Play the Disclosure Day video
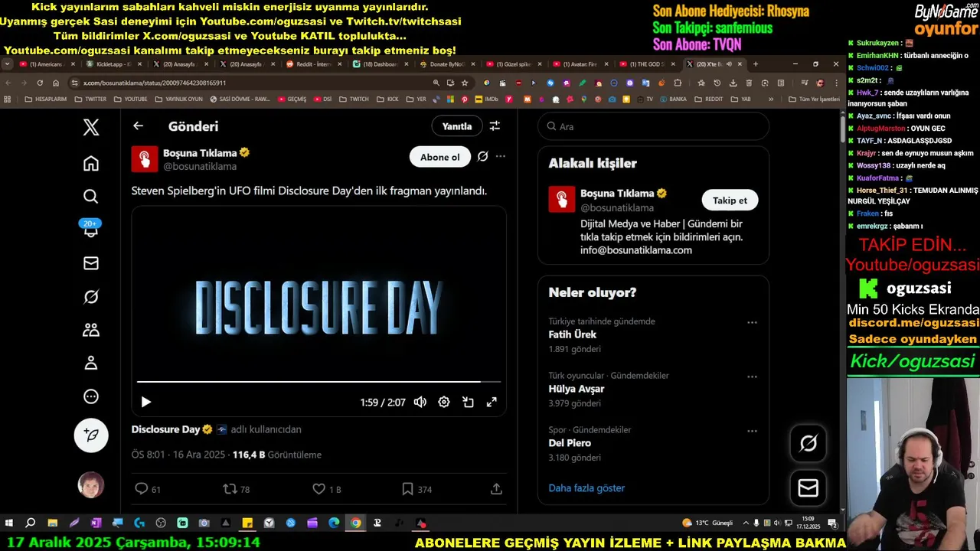This screenshot has width=980, height=551. point(146,402)
